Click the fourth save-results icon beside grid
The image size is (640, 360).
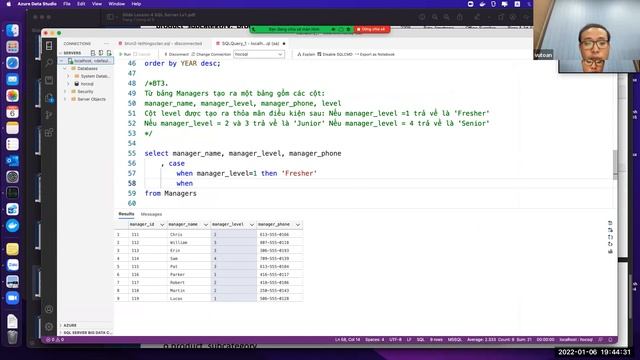coord(610,244)
